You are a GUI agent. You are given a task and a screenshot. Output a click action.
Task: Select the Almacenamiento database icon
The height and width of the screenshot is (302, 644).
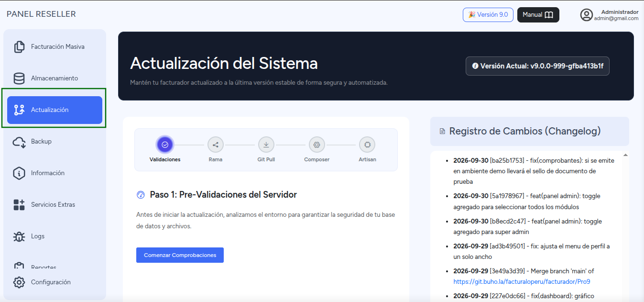click(x=19, y=78)
